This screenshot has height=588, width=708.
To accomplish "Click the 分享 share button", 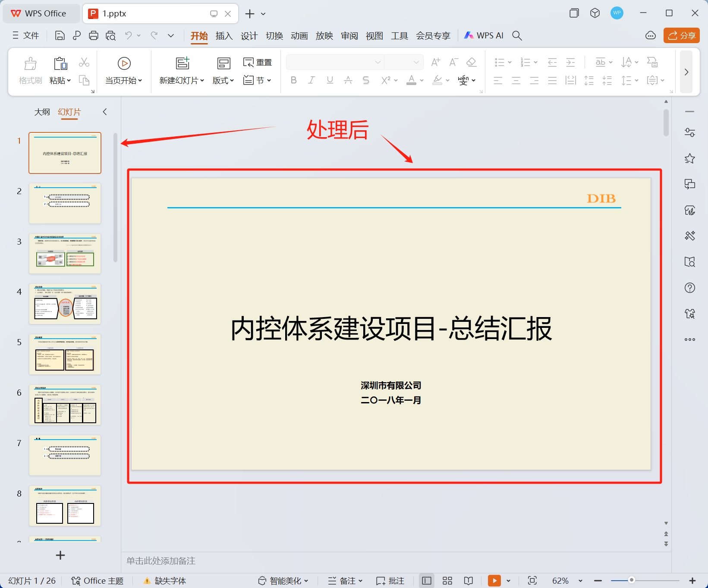I will point(681,35).
